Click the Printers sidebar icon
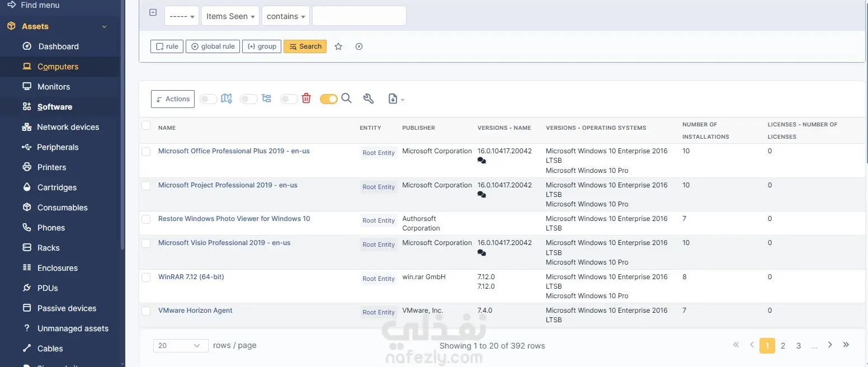The image size is (868, 367). [x=27, y=167]
